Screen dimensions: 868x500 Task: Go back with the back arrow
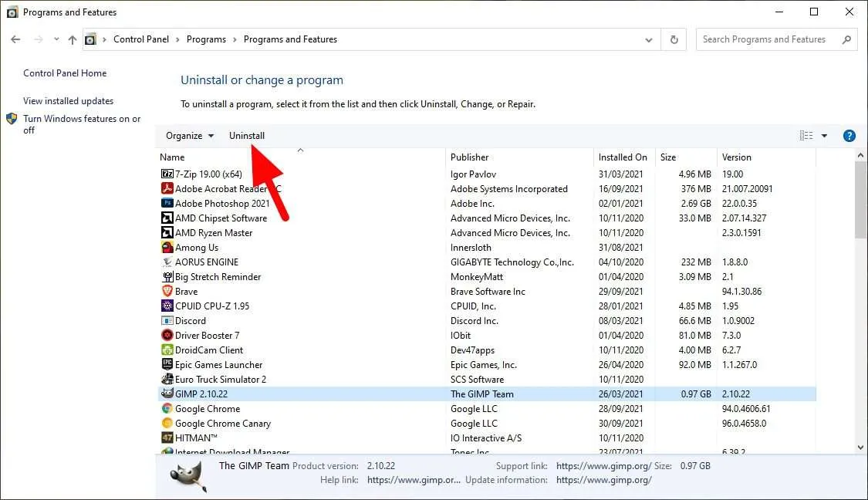(x=15, y=39)
